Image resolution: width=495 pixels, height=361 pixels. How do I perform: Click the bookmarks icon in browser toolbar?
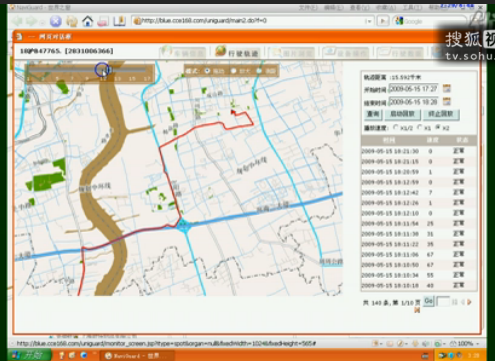pos(119,21)
